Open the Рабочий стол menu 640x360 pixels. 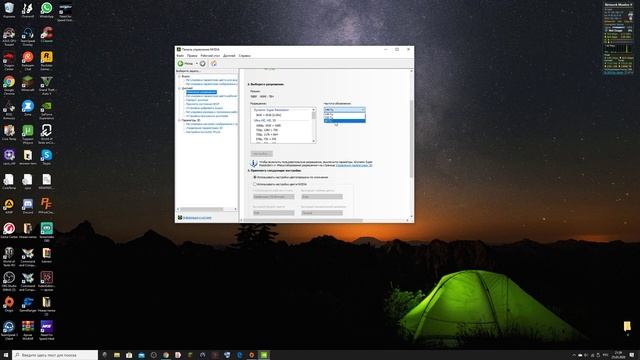coord(210,56)
